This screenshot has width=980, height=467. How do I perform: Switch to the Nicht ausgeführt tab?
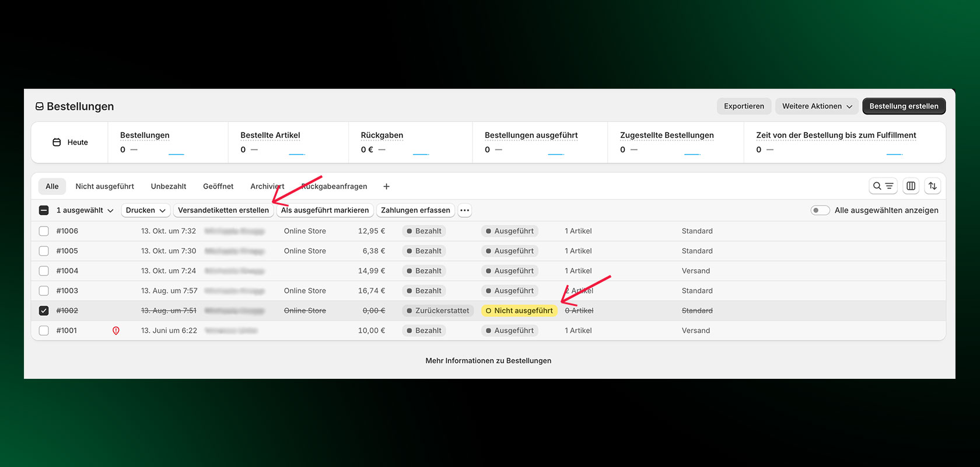104,186
